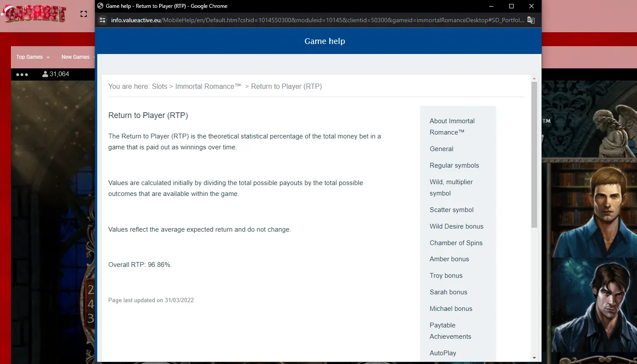Click the CashBet logo
This screenshot has width=637, height=364.
35,13
